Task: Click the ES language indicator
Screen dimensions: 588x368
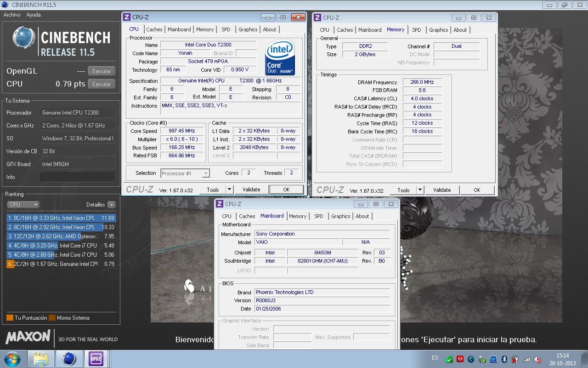Action: point(435,358)
